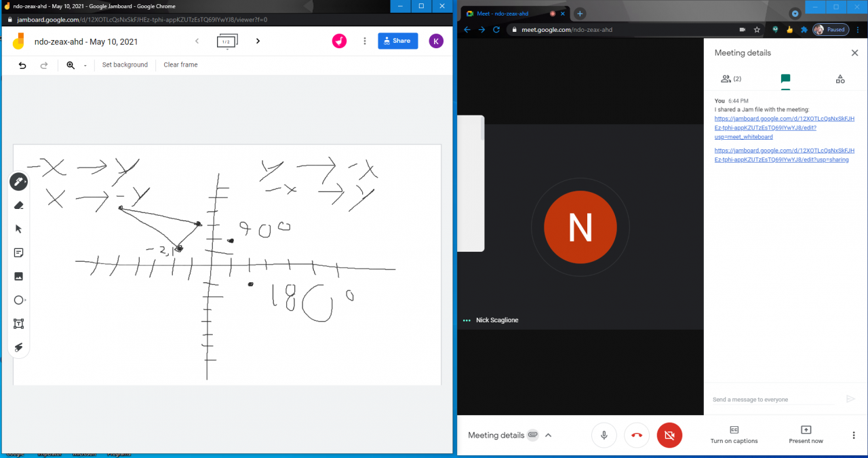Redo the last Jamboard action

pos(44,65)
